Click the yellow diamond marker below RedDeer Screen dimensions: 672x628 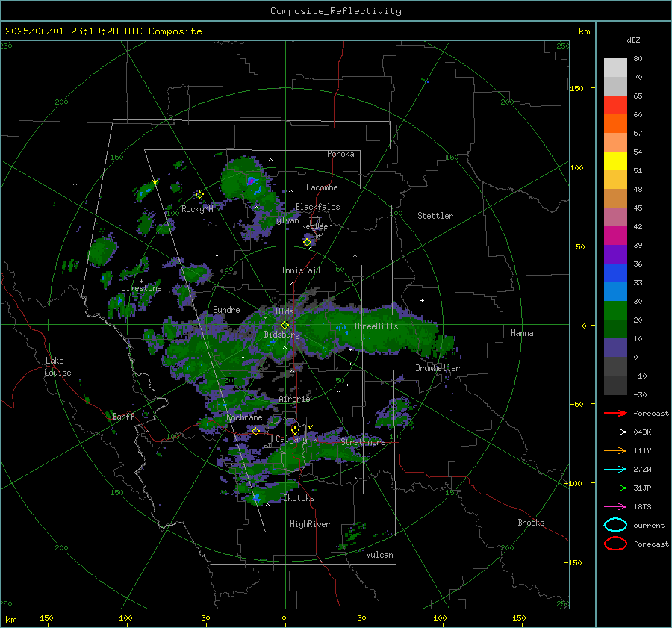click(308, 243)
